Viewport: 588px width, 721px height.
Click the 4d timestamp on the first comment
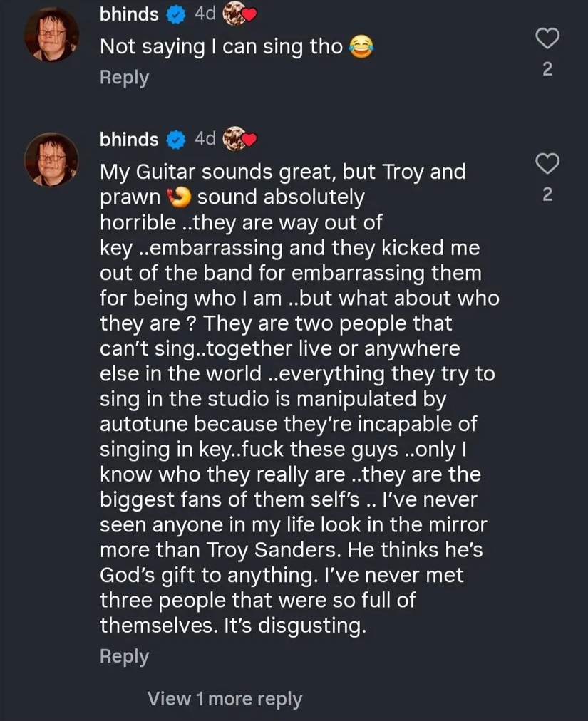point(205,14)
